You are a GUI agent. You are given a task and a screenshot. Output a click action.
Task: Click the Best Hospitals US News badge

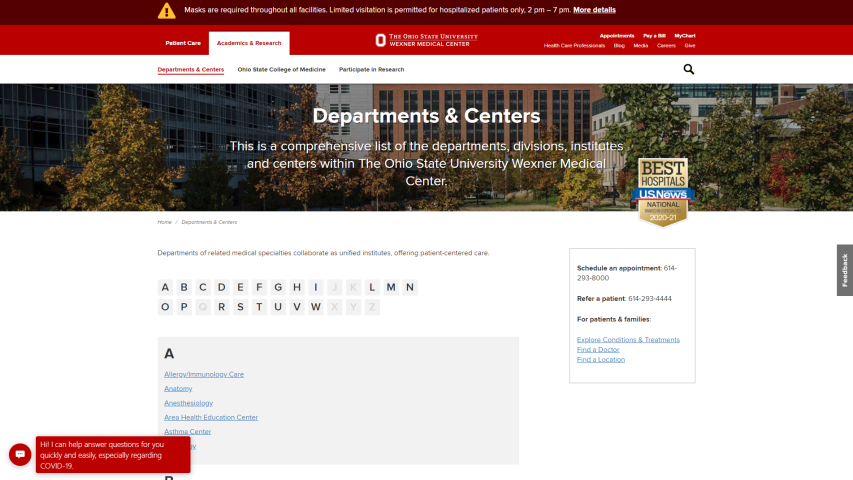point(662,192)
